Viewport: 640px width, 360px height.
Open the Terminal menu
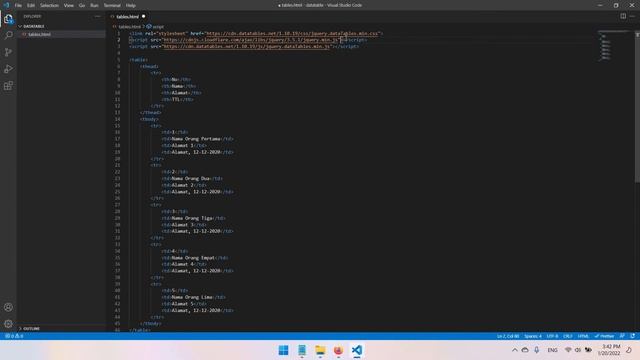[x=112, y=5]
